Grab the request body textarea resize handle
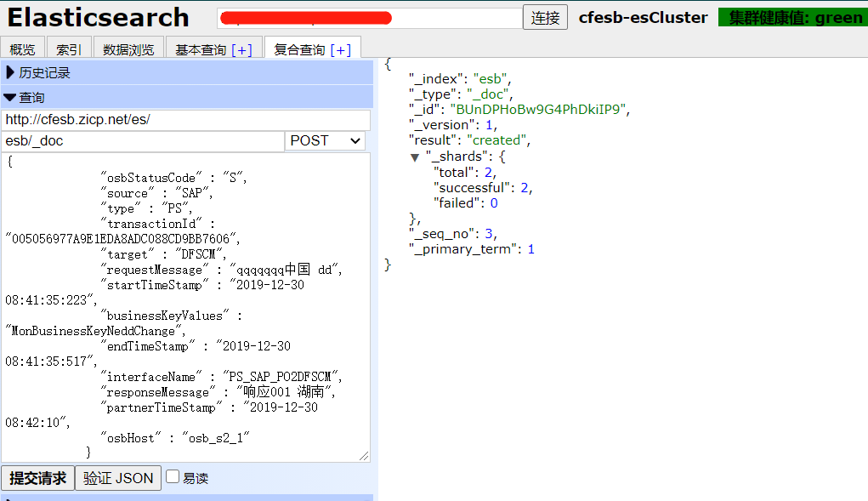This screenshot has width=868, height=501. tap(364, 456)
